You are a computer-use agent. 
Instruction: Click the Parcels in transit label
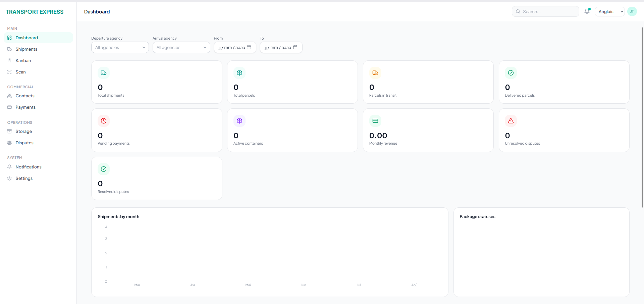point(383,95)
